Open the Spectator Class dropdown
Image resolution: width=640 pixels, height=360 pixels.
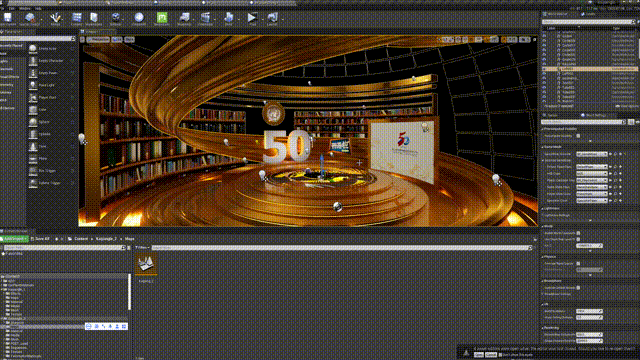[592, 200]
